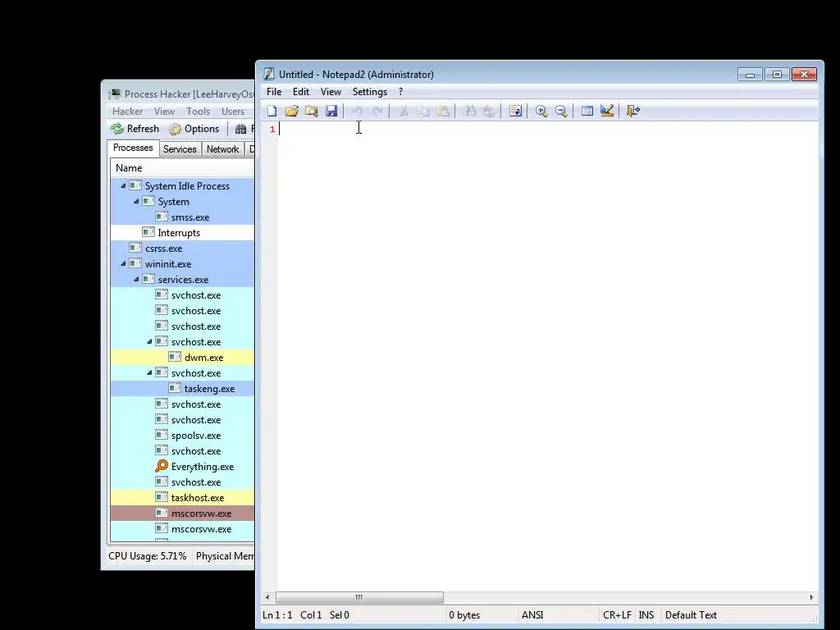Click the Browse (folder with magnifier) icon
Image resolution: width=840 pixels, height=630 pixels.
coord(311,111)
